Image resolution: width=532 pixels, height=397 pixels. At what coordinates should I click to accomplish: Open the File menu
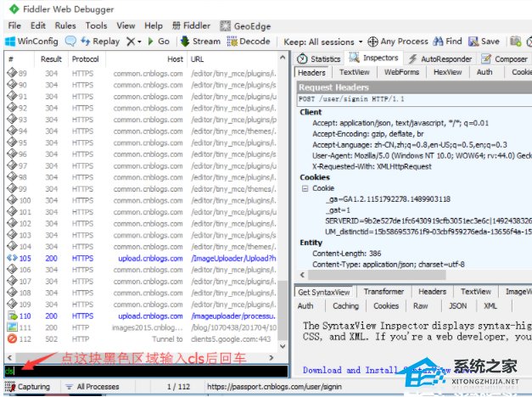coord(14,25)
